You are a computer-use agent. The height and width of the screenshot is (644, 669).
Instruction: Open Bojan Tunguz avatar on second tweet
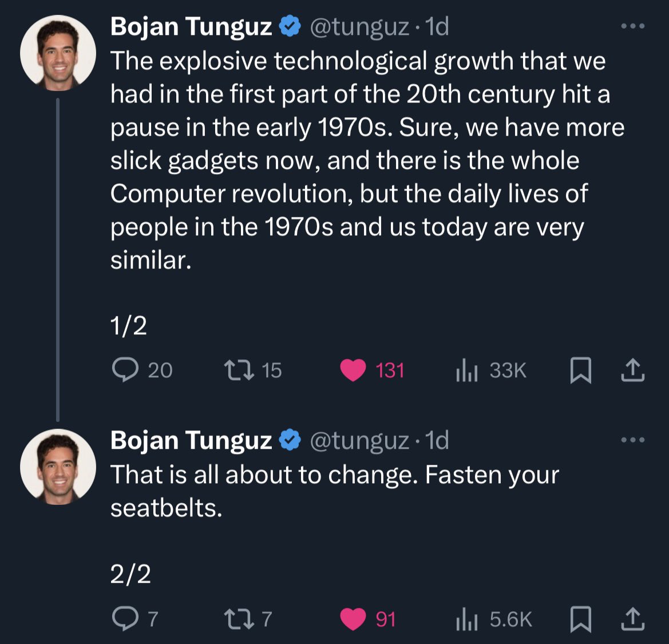(x=58, y=467)
